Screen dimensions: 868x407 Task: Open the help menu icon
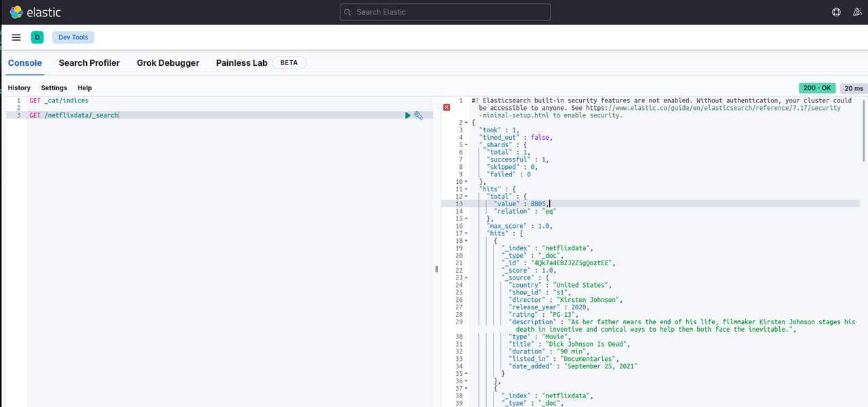point(836,12)
